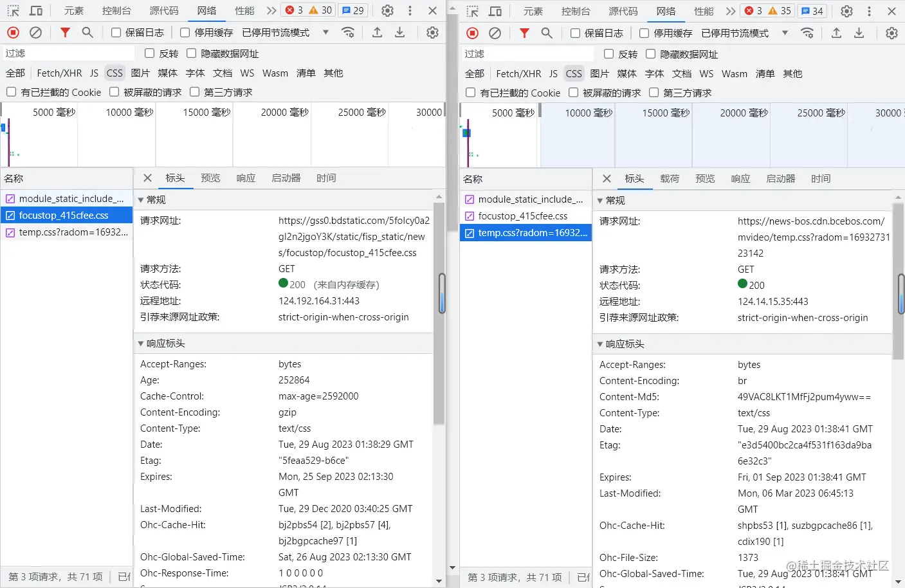Viewport: 905px width, 588px height.
Task: Clear network log in right panel
Action: click(495, 33)
